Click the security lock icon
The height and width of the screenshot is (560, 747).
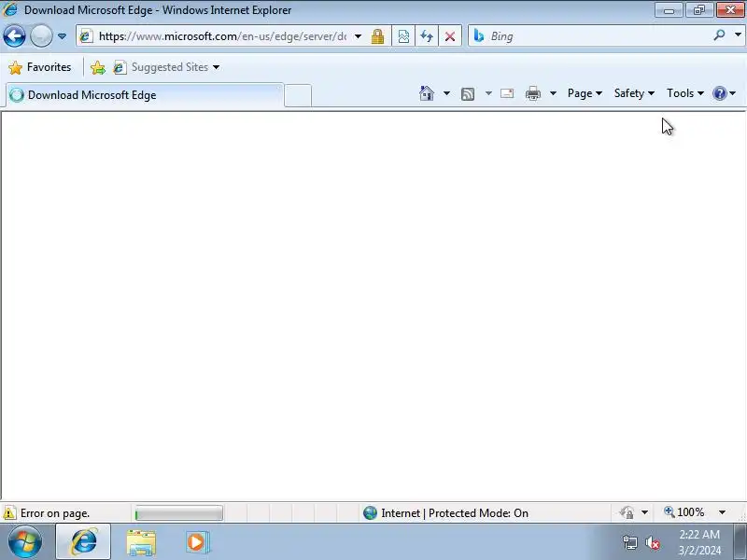pyautogui.click(x=378, y=36)
